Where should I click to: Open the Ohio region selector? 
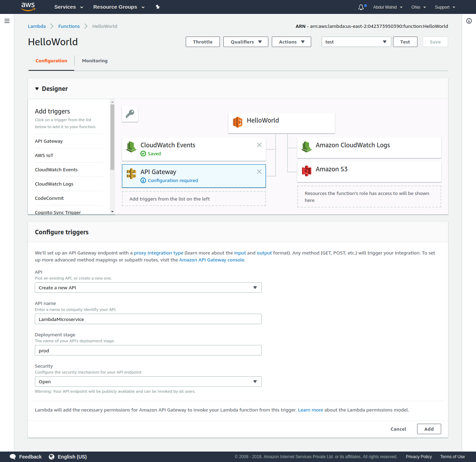419,7
